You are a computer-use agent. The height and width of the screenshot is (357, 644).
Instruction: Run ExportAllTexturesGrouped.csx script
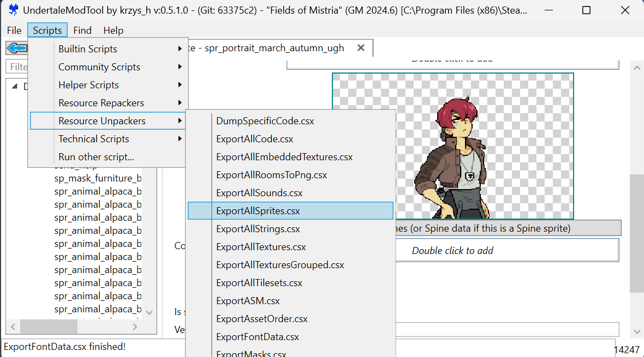pos(290,265)
